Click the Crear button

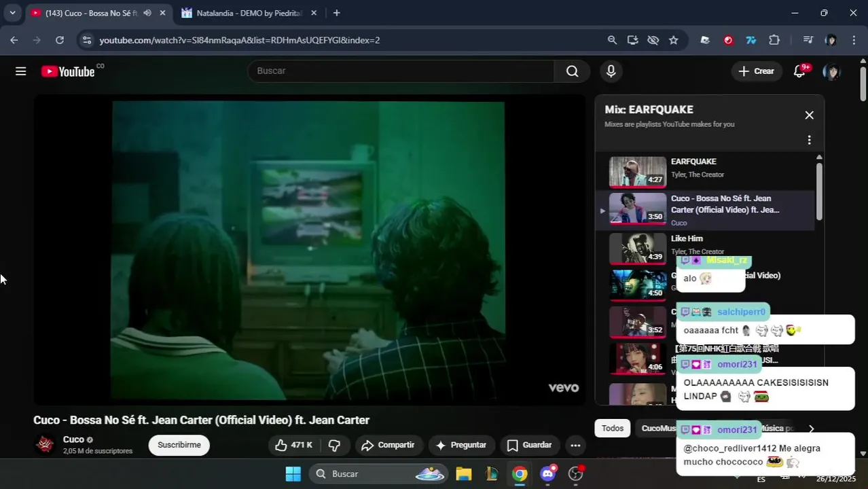point(757,71)
